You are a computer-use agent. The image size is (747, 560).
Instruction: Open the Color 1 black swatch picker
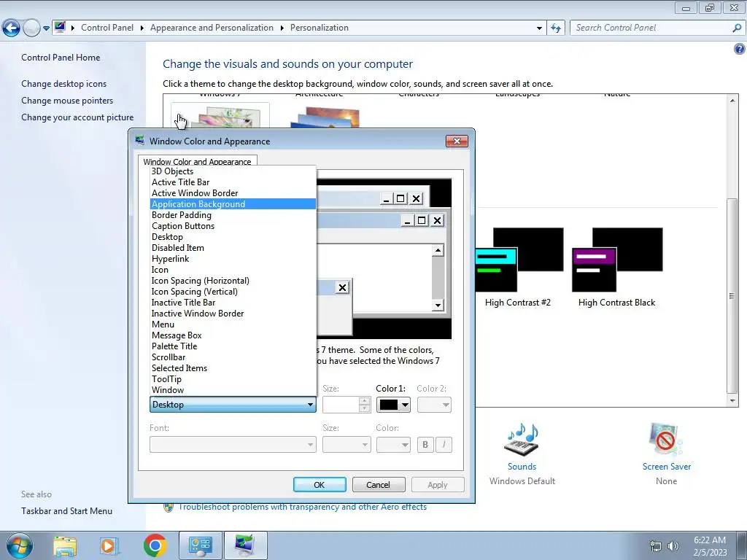point(393,405)
